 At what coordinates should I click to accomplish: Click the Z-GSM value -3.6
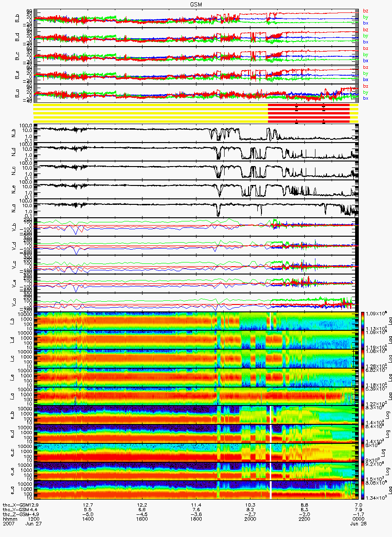click(x=196, y=514)
